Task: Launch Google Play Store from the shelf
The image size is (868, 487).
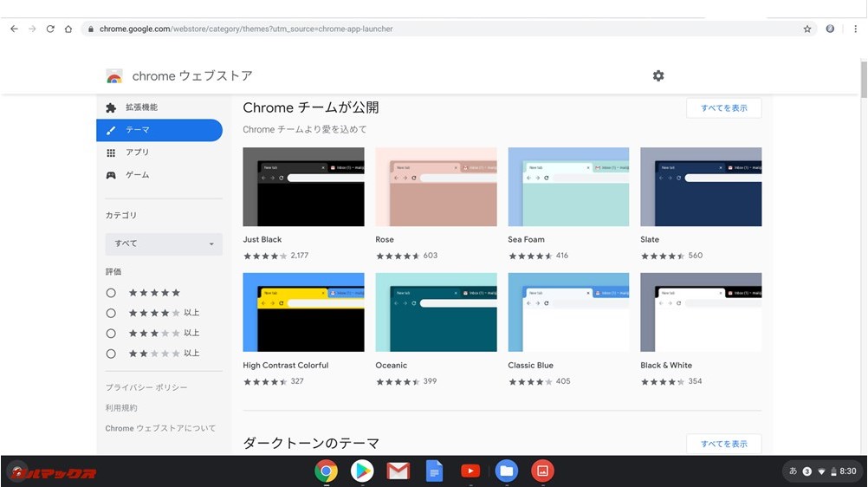Action: pos(362,471)
